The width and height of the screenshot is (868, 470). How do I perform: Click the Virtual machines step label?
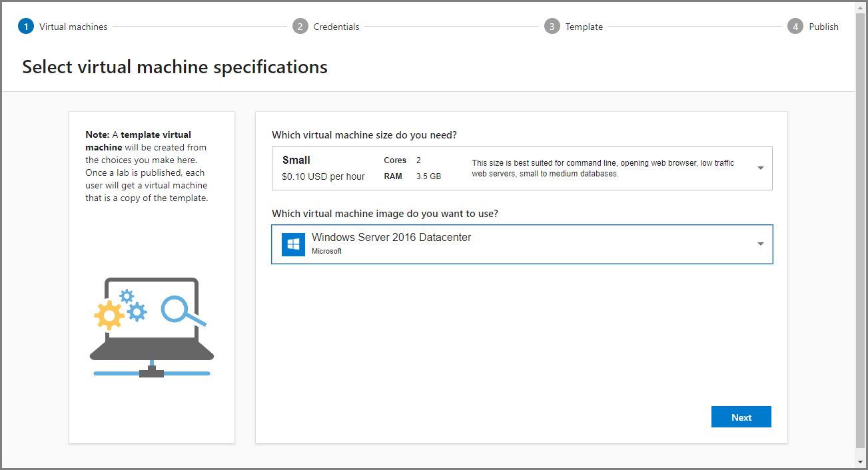[73, 27]
